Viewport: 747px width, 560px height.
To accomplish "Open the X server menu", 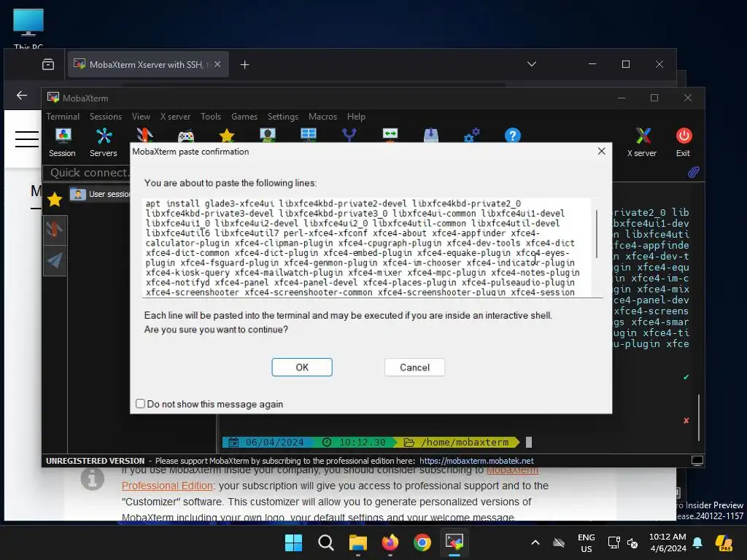I will (175, 116).
